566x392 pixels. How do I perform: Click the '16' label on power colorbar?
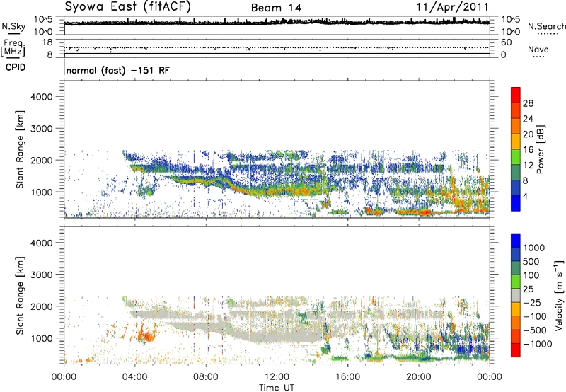coord(528,150)
